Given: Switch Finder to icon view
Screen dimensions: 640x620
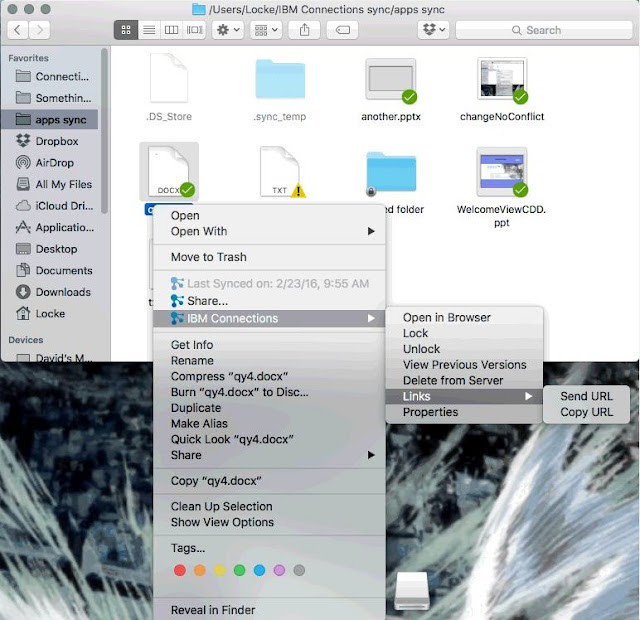Looking at the screenshot, I should point(126,30).
